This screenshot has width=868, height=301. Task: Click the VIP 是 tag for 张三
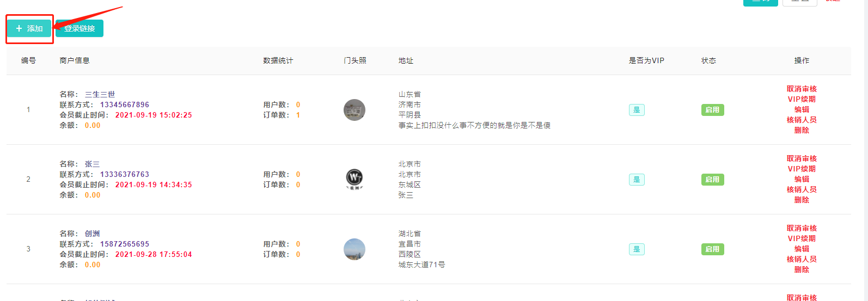(637, 180)
